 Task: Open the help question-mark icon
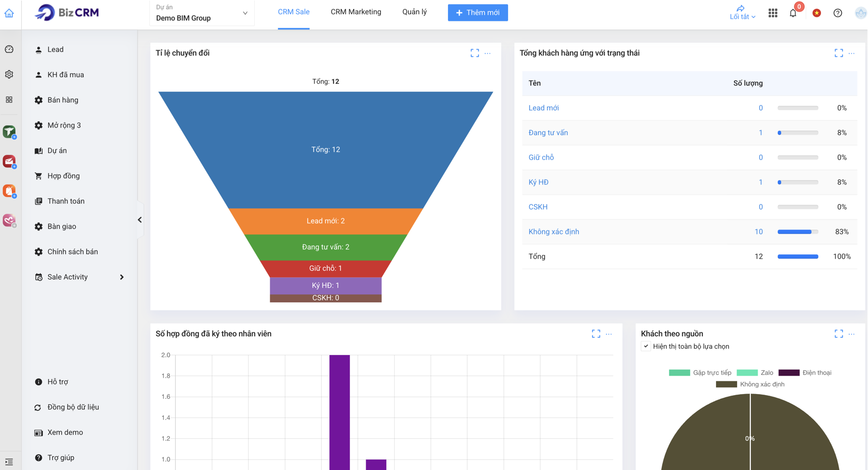pyautogui.click(x=838, y=13)
